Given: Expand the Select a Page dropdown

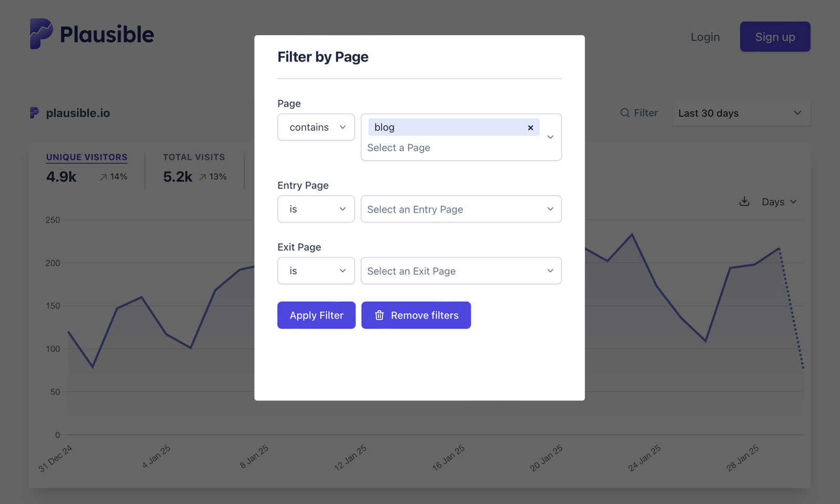Looking at the screenshot, I should 550,137.
